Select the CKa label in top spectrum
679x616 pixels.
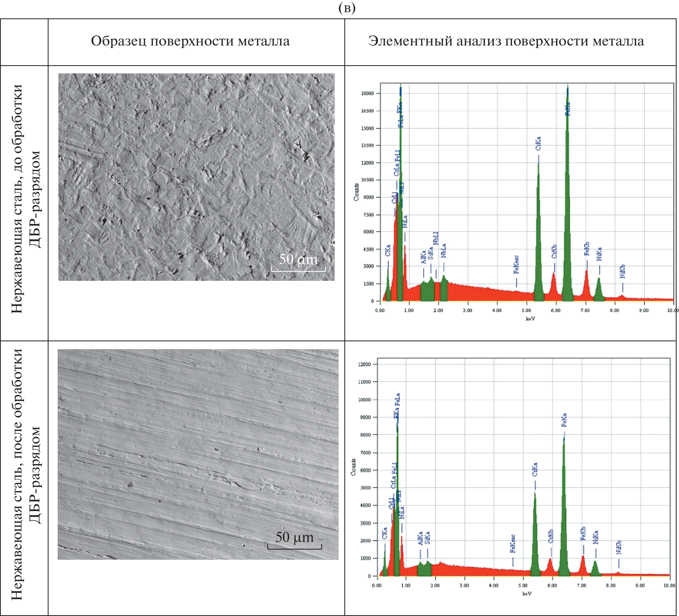click(388, 250)
